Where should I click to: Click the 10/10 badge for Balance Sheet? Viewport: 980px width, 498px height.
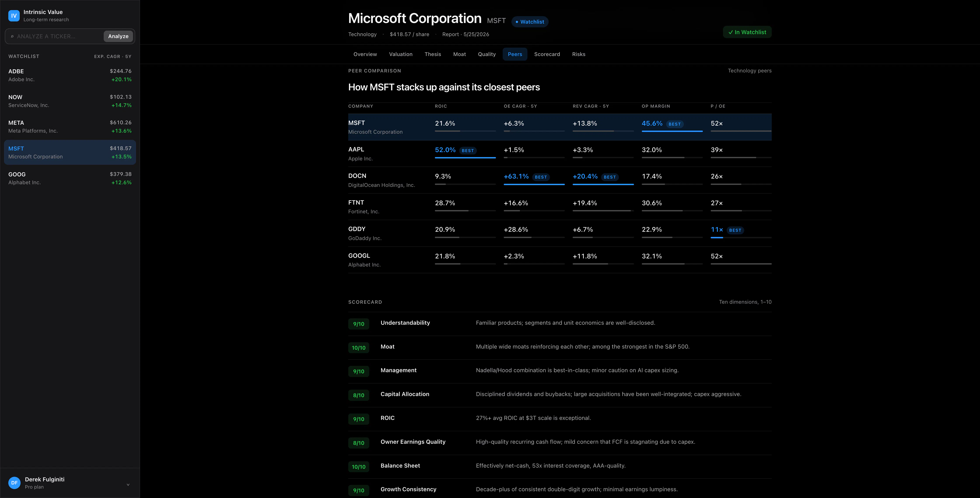(x=359, y=467)
